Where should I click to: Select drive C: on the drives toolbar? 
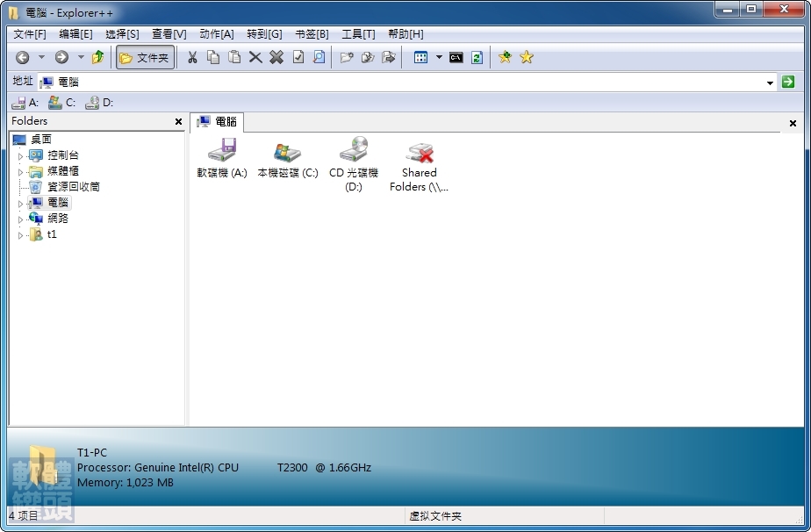(x=61, y=103)
